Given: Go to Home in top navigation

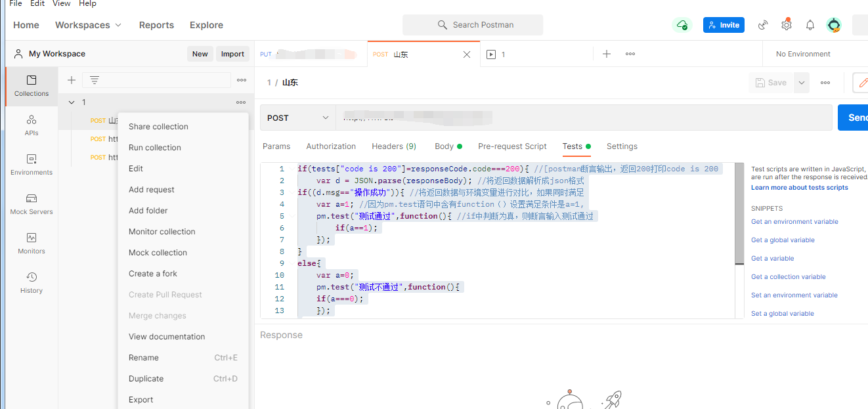Looking at the screenshot, I should (x=26, y=25).
